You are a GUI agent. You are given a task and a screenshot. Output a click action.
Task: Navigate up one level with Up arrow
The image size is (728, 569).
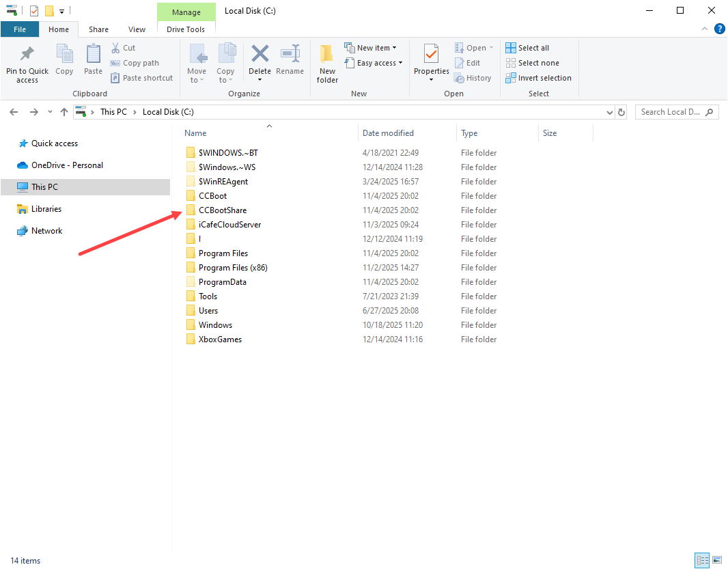pyautogui.click(x=64, y=112)
